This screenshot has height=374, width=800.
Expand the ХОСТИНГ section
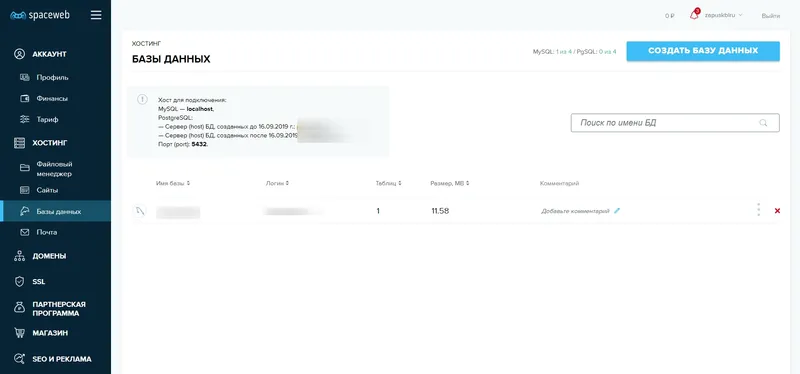tap(49, 143)
